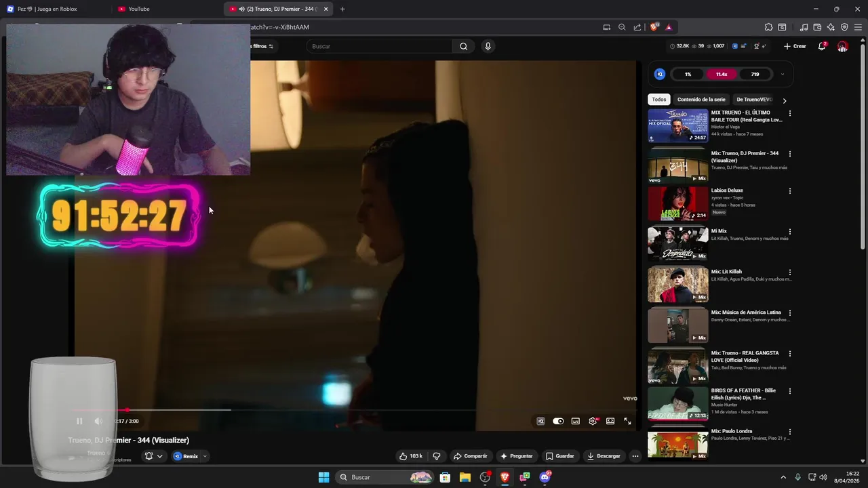Show hidden system tray icons
868x488 pixels.
783,477
